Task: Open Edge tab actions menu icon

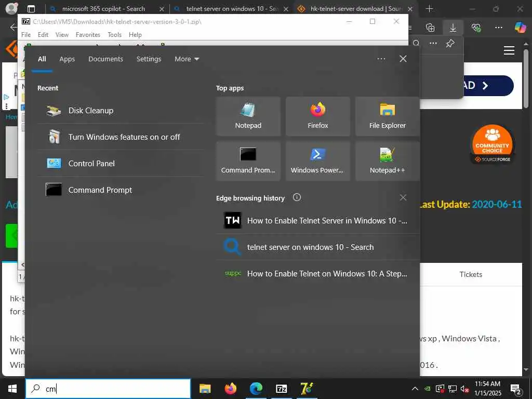Action: (x=31, y=9)
